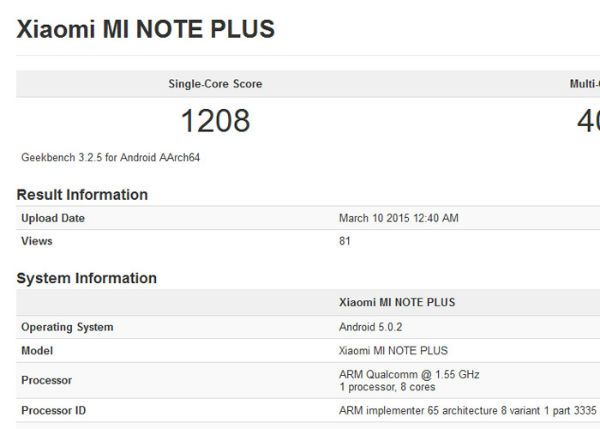
Task: Click the single-core score value 1208
Action: (x=215, y=121)
